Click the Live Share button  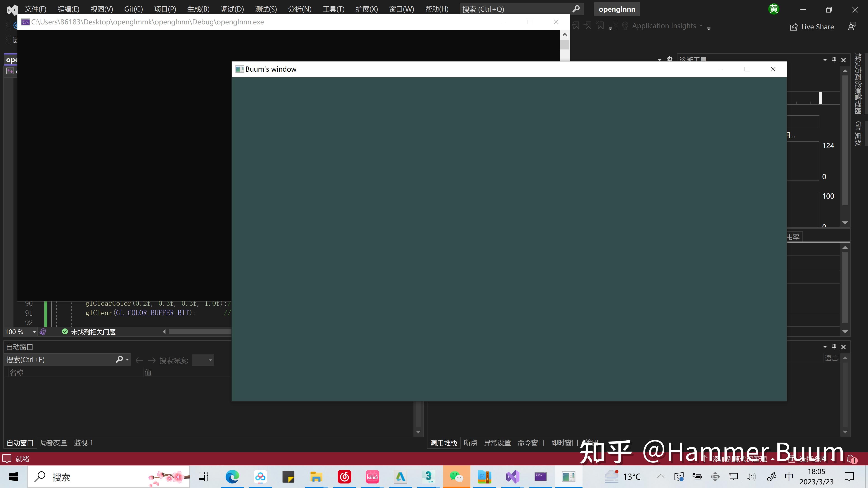coord(812,27)
